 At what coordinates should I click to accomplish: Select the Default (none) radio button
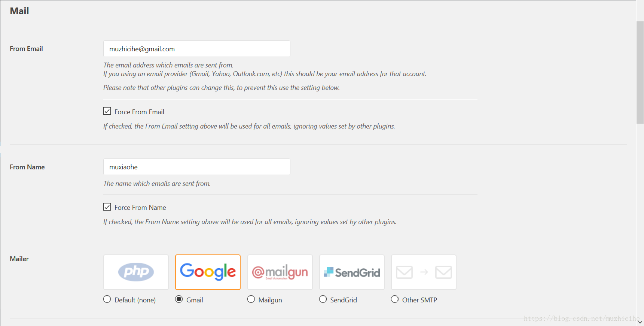click(x=107, y=299)
